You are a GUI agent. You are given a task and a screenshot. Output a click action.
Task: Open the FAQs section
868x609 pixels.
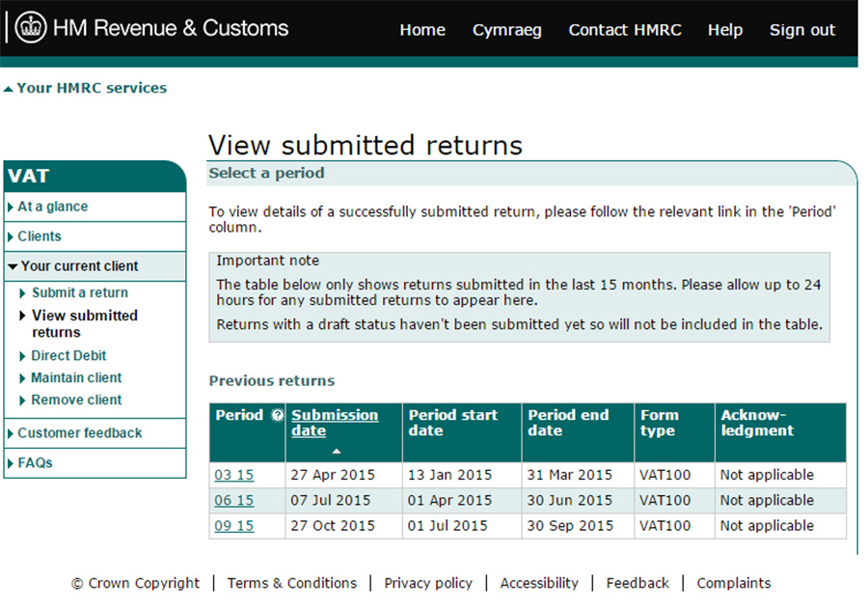(34, 462)
